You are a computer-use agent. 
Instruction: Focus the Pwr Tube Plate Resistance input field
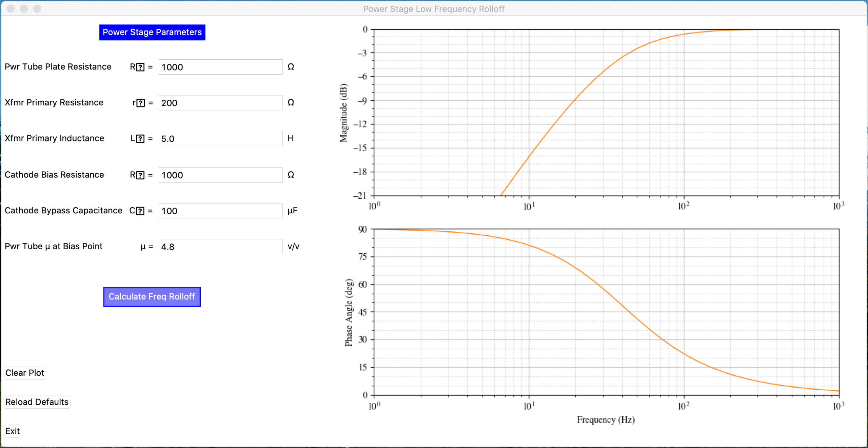[220, 67]
